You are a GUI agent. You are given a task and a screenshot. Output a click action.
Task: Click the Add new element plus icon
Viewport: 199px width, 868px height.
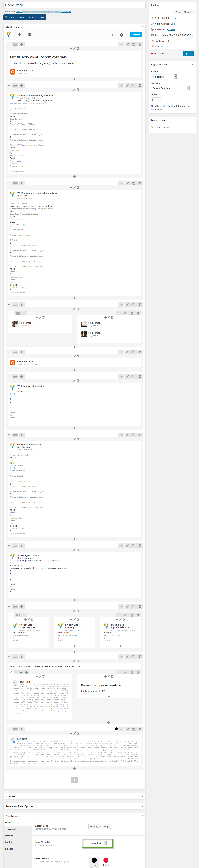pyautogui.click(x=19, y=35)
